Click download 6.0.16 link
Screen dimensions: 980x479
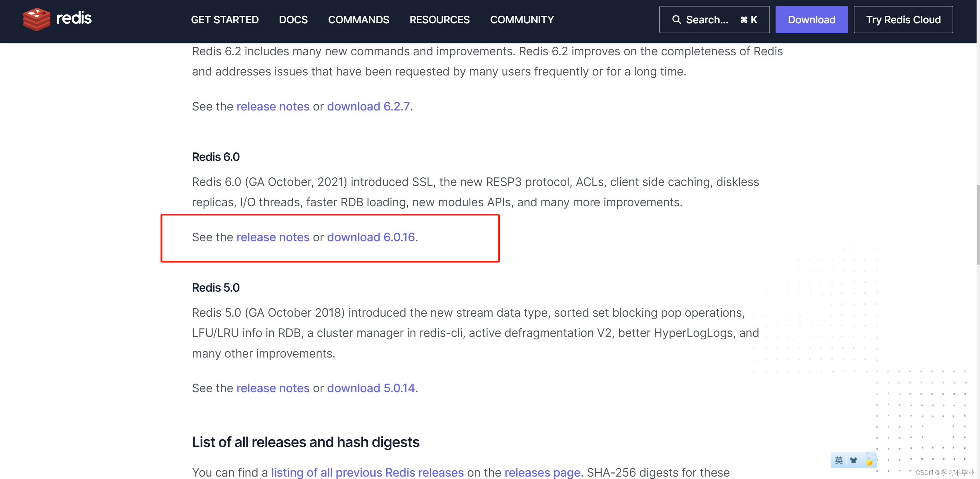tap(371, 237)
